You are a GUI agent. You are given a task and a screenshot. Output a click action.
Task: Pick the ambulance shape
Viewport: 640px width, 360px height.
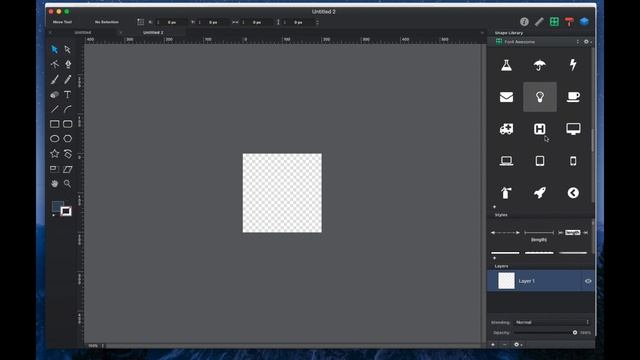tap(507, 129)
